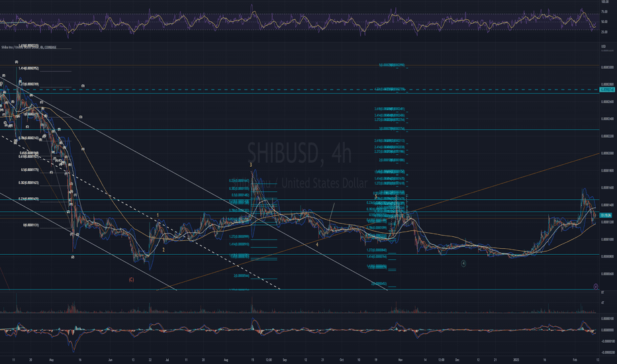Click the 0.382(0.00001623) Fibonacci level label
The height and width of the screenshot is (364, 617).
click(28, 183)
